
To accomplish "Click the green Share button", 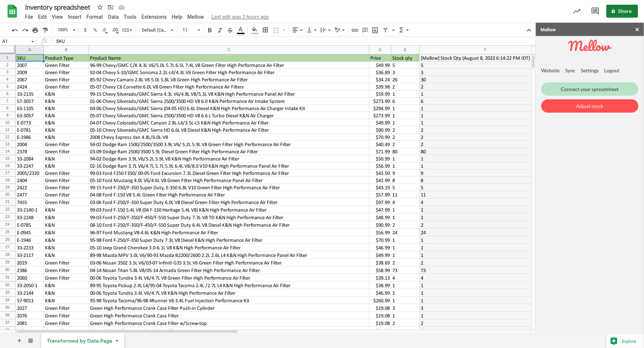I will point(622,11).
